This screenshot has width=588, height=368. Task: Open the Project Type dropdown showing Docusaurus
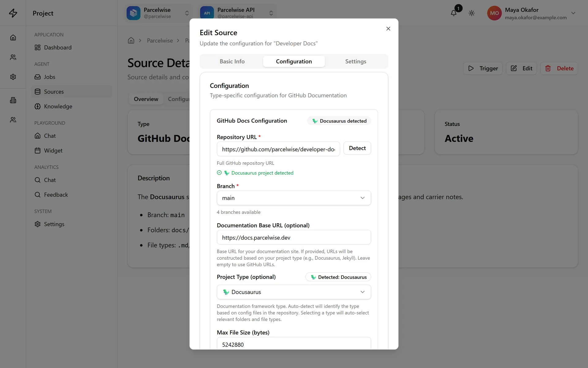click(x=294, y=292)
